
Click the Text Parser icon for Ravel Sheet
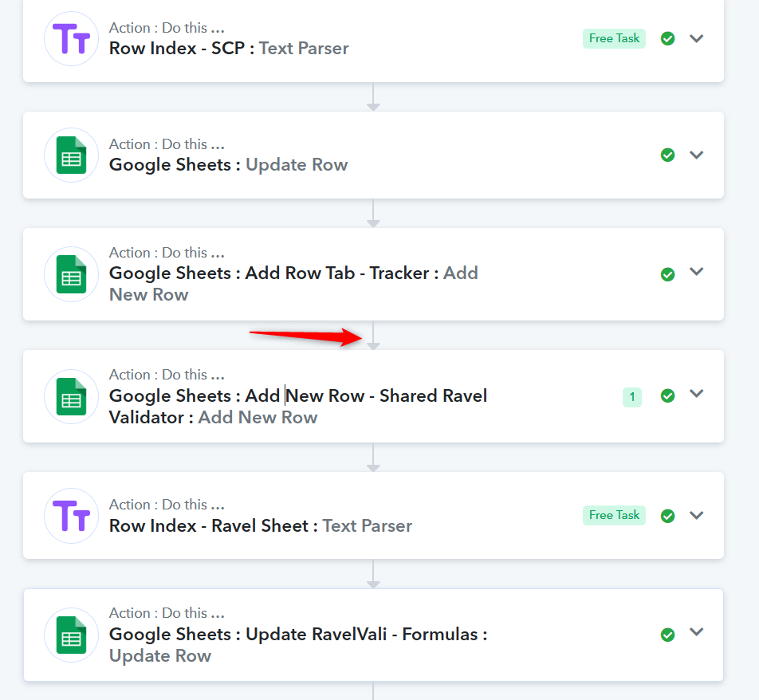pyautogui.click(x=71, y=516)
